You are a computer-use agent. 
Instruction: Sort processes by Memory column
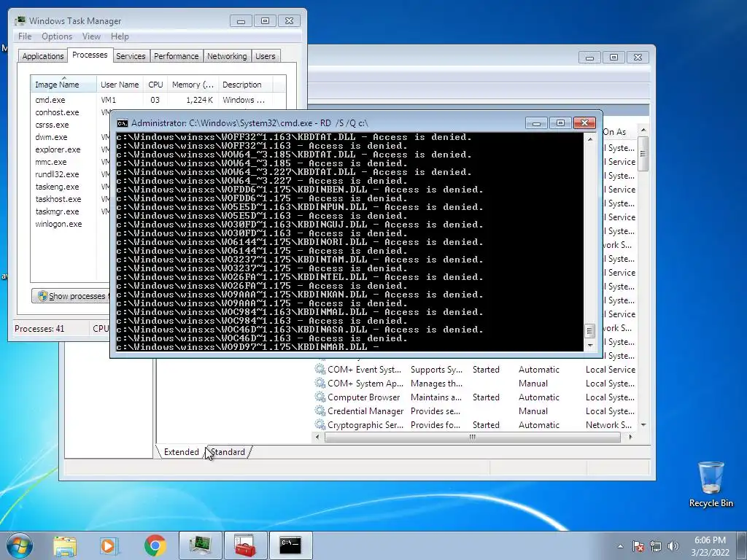click(x=193, y=85)
